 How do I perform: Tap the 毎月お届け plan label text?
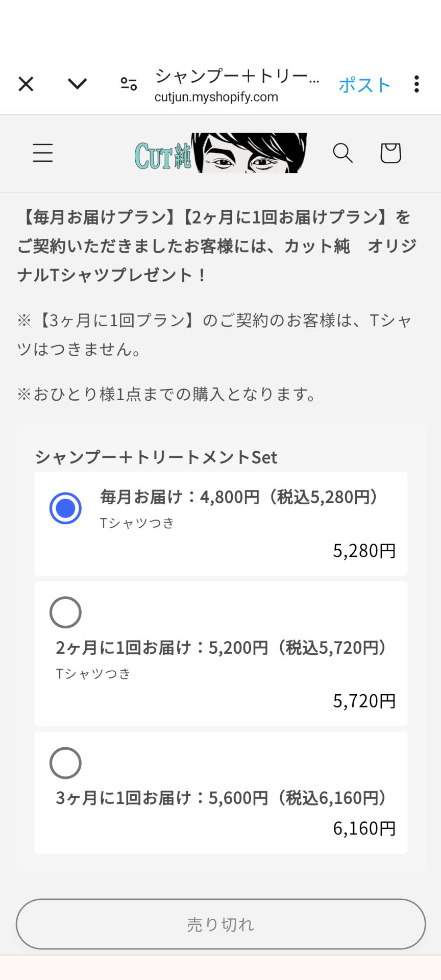tap(240, 497)
